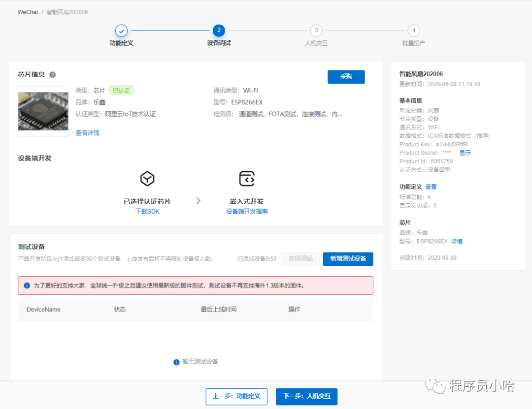Go to step 3 人机交互 circle

[x=316, y=31]
